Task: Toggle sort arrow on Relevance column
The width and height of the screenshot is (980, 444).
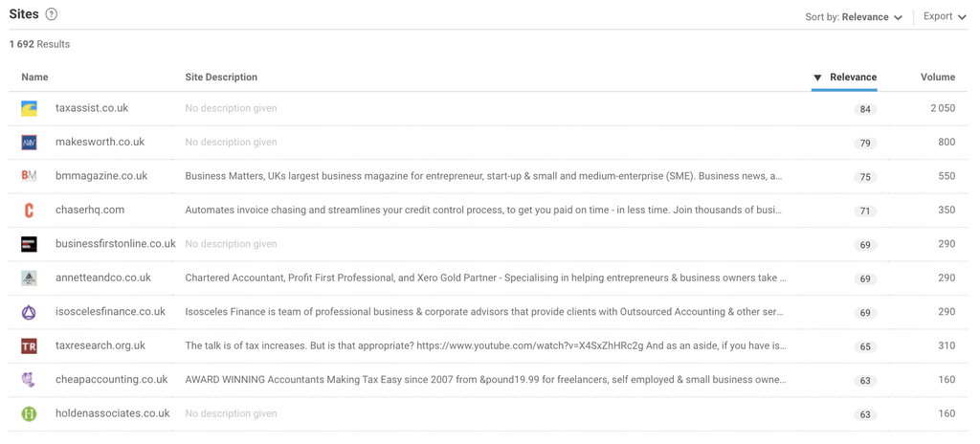Action: pyautogui.click(x=817, y=78)
